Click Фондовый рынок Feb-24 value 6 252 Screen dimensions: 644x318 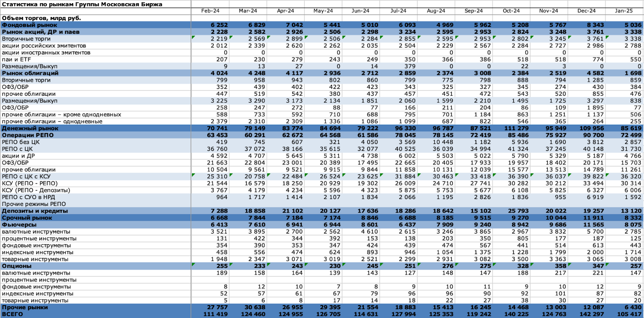(219, 25)
